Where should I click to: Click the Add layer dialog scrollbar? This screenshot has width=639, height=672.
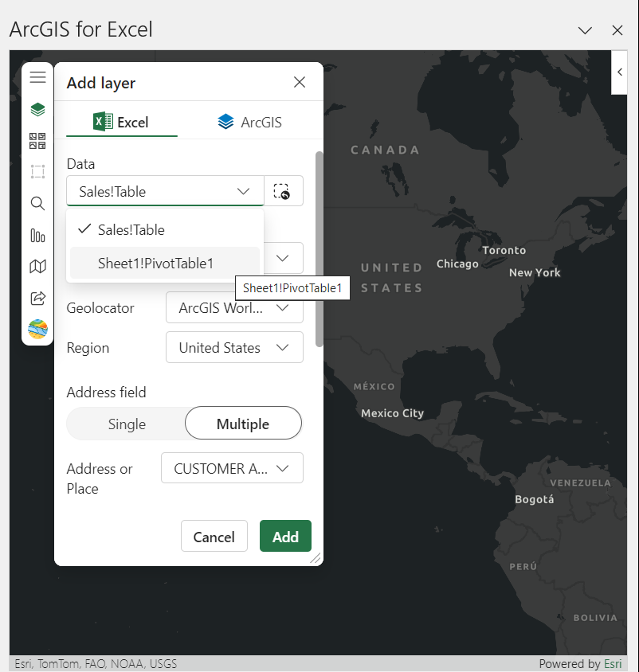pos(319,249)
